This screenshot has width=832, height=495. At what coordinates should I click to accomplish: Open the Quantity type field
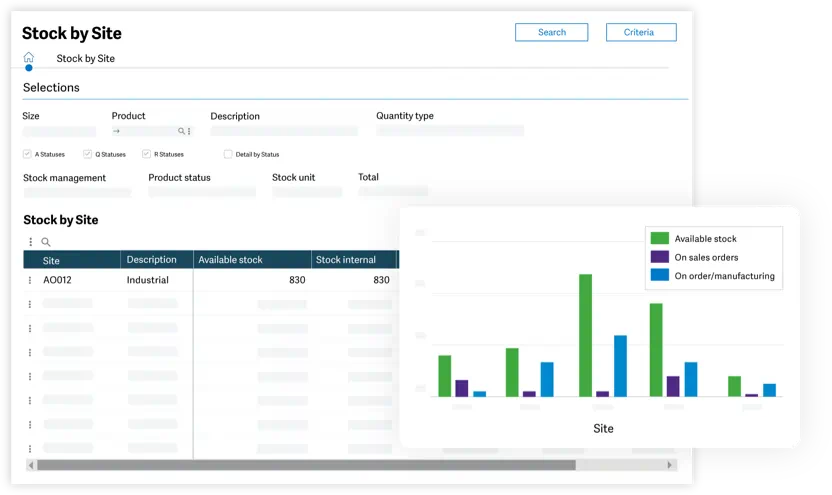point(449,130)
